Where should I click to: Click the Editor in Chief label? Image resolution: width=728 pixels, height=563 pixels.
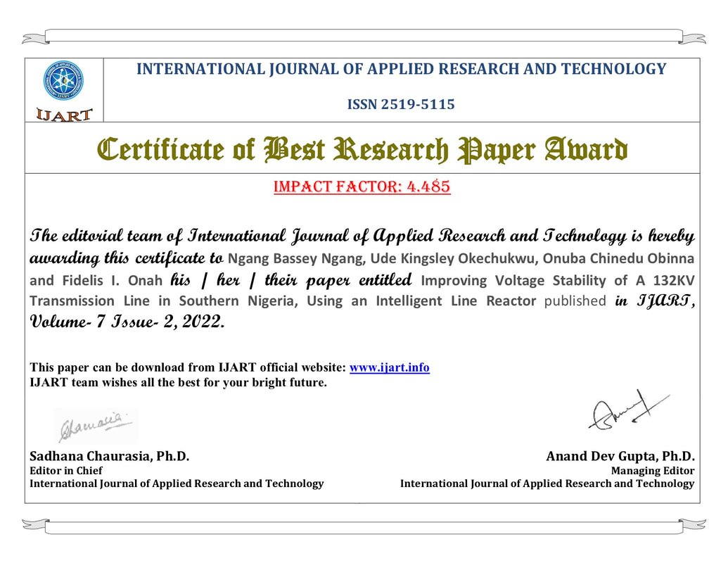point(66,471)
